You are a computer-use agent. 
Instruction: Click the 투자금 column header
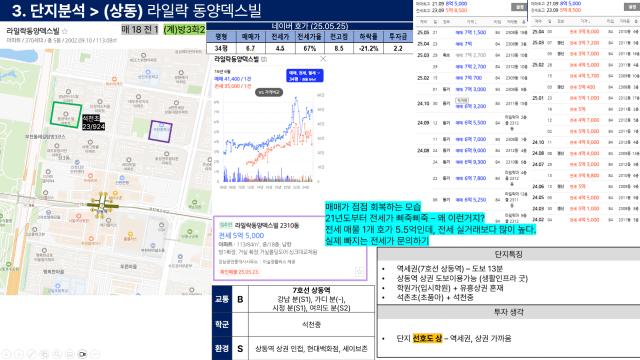(398, 37)
